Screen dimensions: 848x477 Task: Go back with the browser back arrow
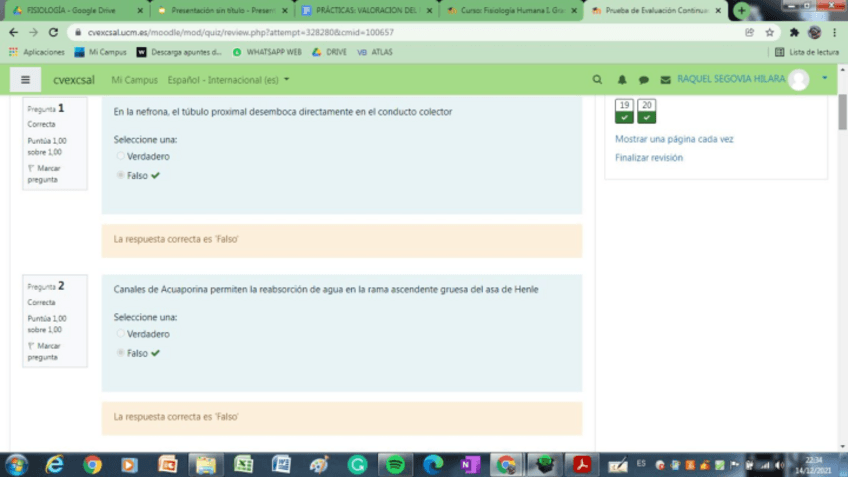[14, 32]
